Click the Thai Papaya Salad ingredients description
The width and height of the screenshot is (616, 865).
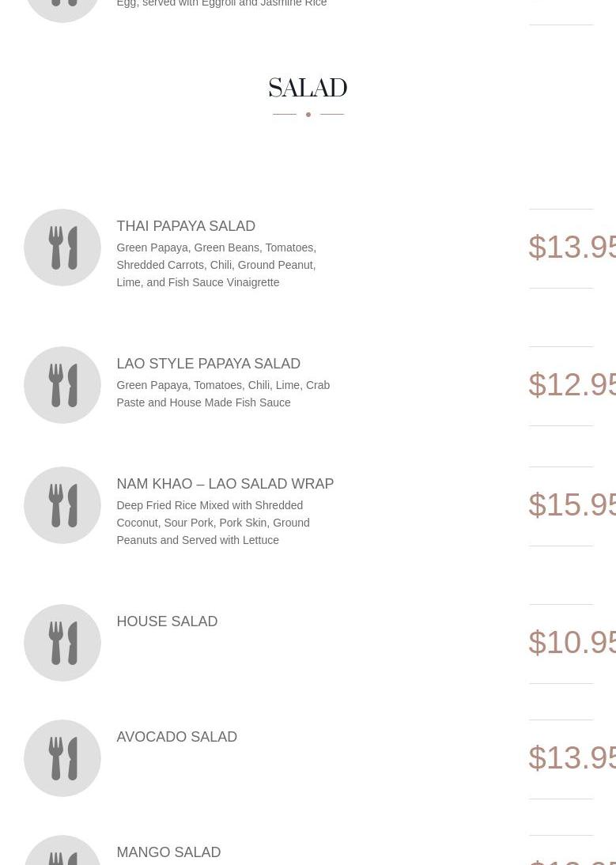(216, 265)
